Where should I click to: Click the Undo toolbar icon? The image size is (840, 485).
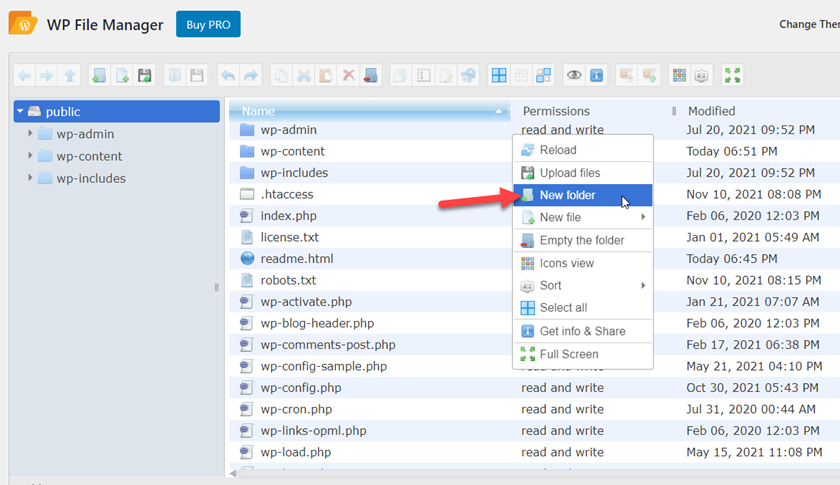tap(228, 76)
